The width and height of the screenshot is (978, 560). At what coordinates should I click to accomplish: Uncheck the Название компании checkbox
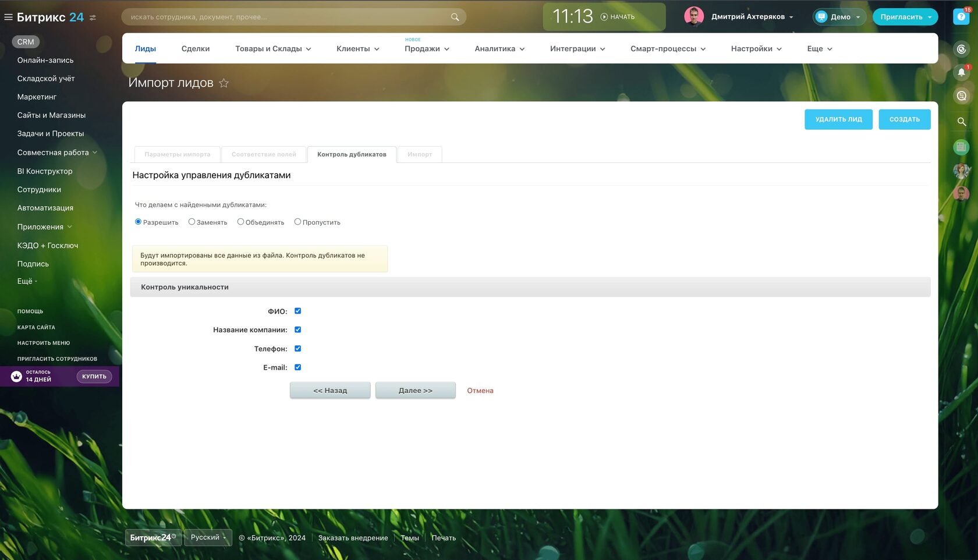[x=297, y=329]
